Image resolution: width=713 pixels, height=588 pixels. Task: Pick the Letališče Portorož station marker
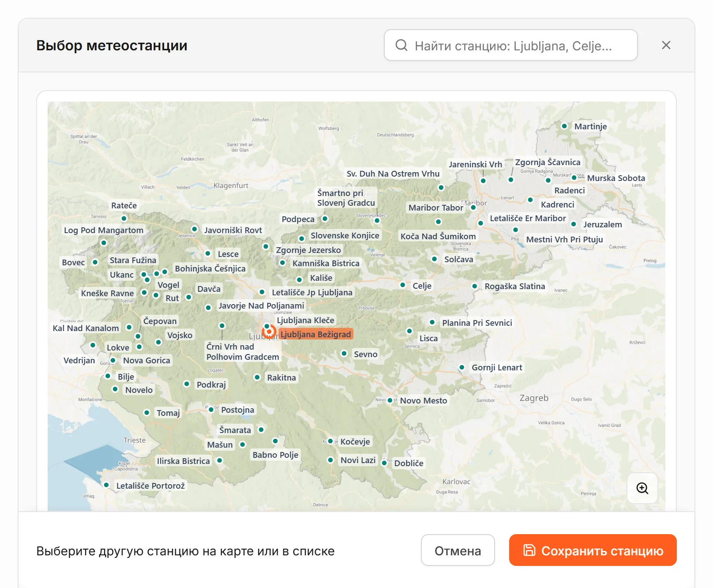pyautogui.click(x=106, y=485)
